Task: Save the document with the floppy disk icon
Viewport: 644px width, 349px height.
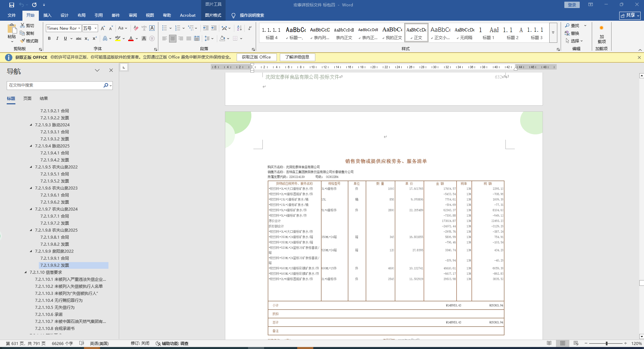Action: click(x=12, y=5)
